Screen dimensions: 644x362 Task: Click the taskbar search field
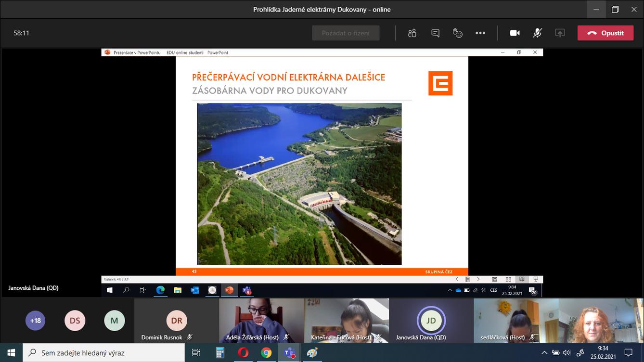tap(103, 353)
